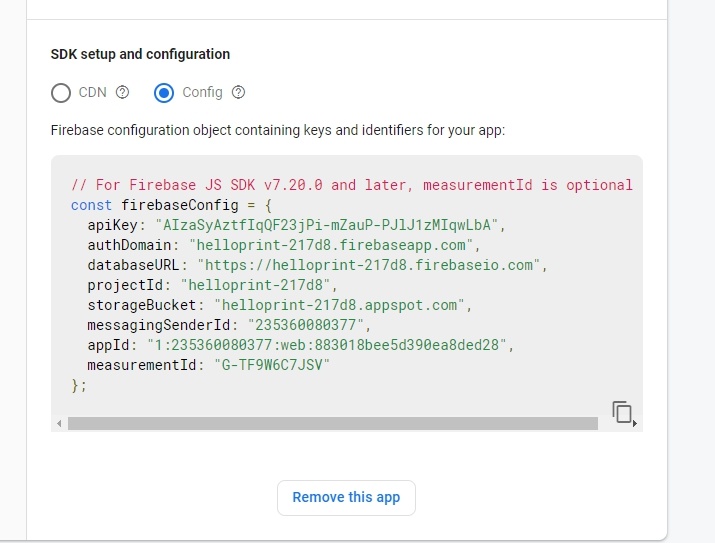Image resolution: width=715 pixels, height=543 pixels.
Task: Click code block horizontal scrollbar thumb
Action: [x=333, y=424]
